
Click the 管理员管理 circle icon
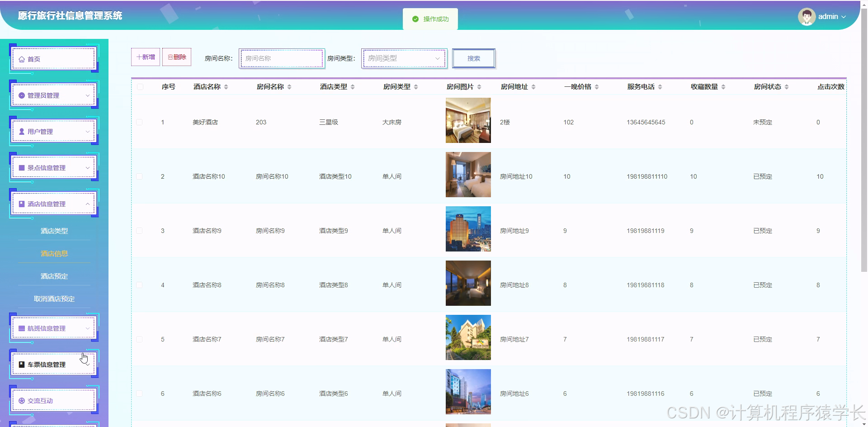tap(22, 95)
